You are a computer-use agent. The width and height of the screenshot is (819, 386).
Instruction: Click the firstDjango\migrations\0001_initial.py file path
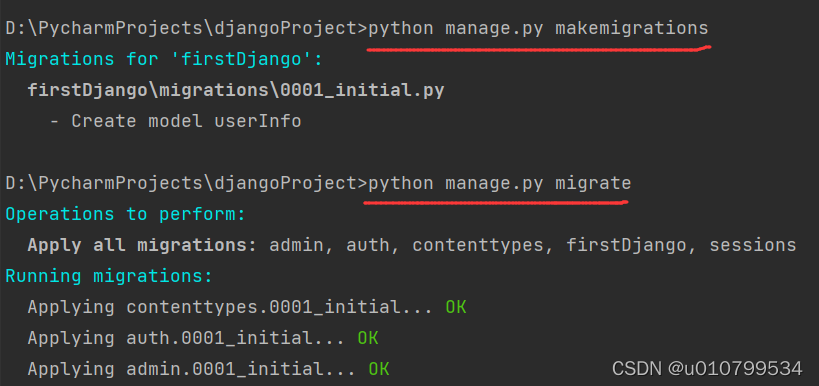(236, 90)
